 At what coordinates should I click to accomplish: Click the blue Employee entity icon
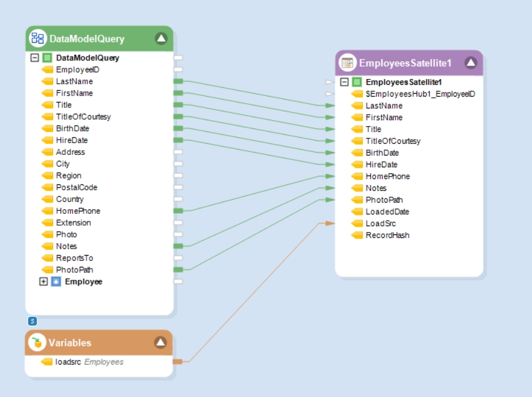(56, 282)
